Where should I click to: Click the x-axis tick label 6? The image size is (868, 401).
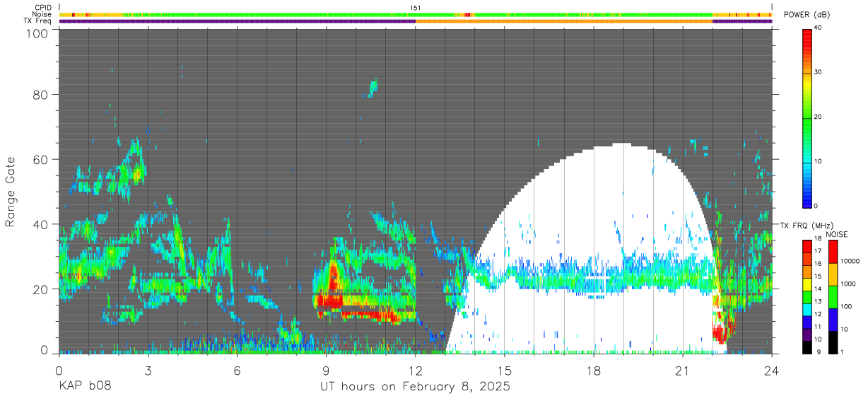point(237,371)
